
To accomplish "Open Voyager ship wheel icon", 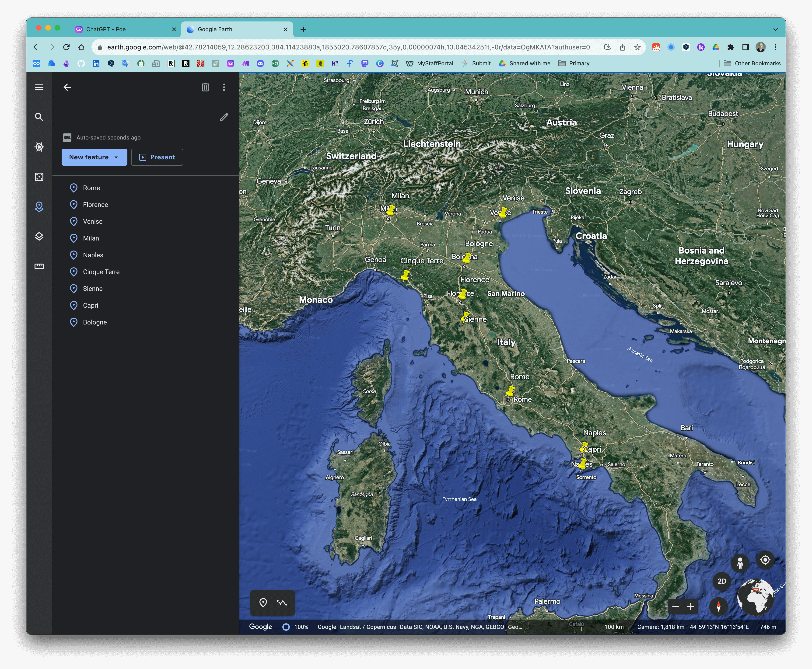I will pyautogui.click(x=39, y=147).
